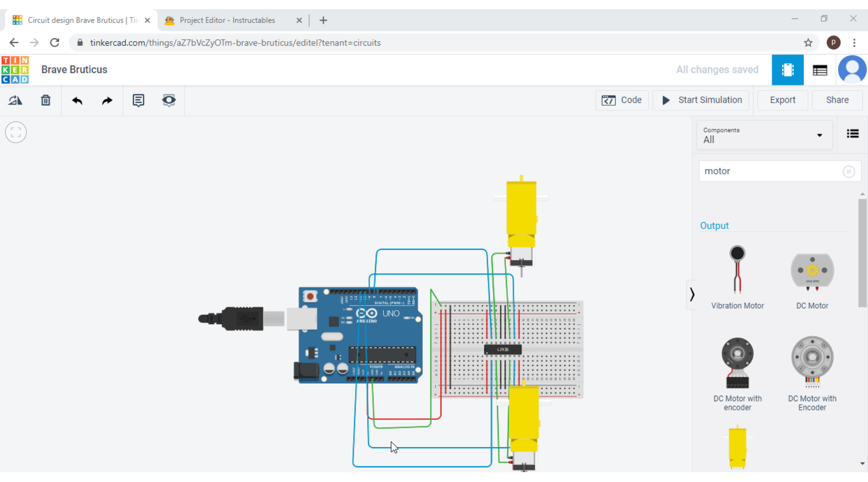Open the Code editor
This screenshot has width=868, height=482.
[x=622, y=100]
